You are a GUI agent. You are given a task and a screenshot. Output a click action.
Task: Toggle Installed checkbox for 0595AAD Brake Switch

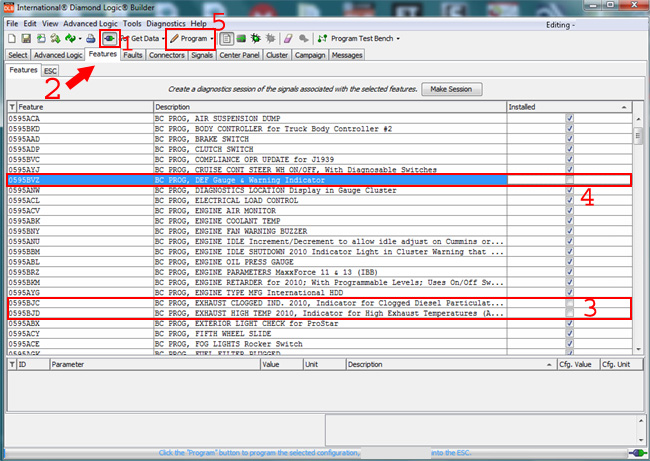pos(570,139)
